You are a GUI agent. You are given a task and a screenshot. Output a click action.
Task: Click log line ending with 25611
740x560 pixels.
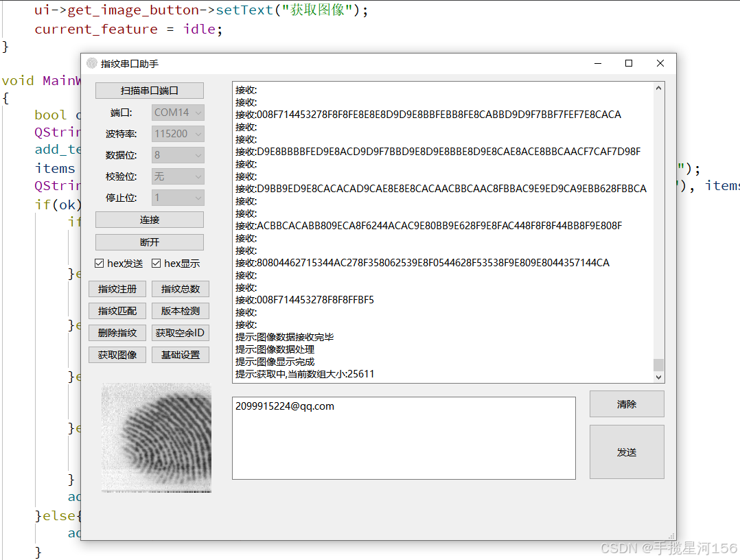(305, 373)
